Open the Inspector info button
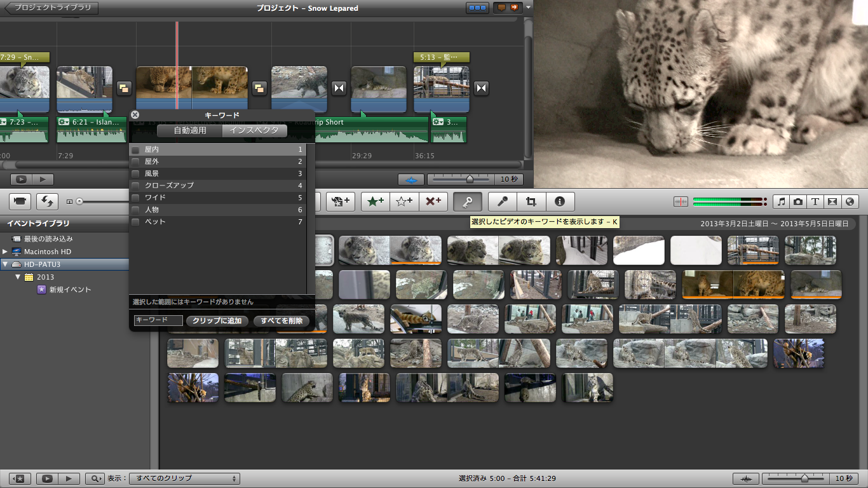Screen dimensions: 868x488 (560, 201)
